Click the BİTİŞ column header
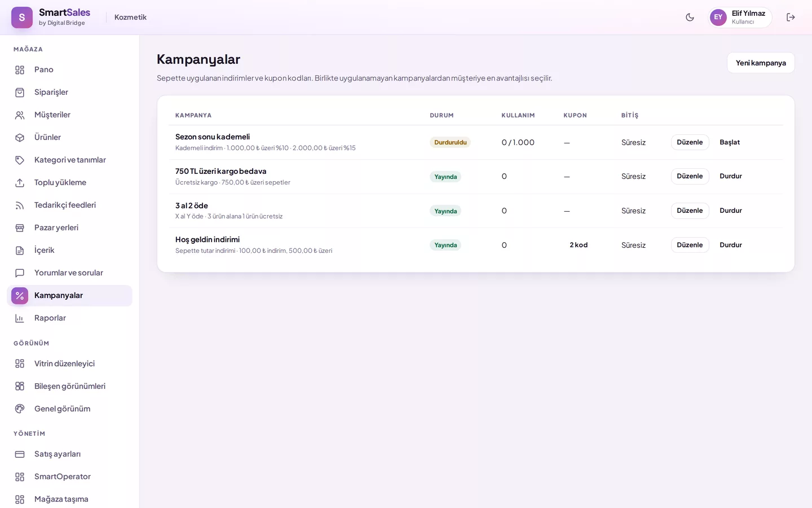The image size is (812, 508). (630, 115)
